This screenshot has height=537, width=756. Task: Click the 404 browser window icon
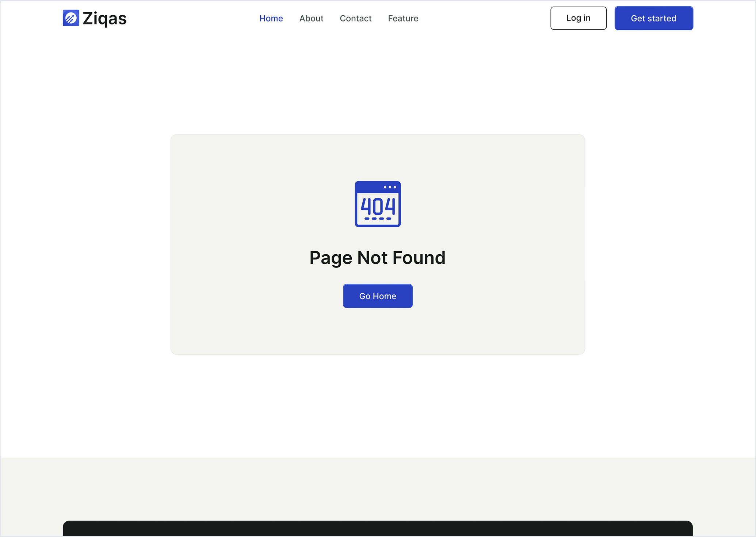point(378,204)
